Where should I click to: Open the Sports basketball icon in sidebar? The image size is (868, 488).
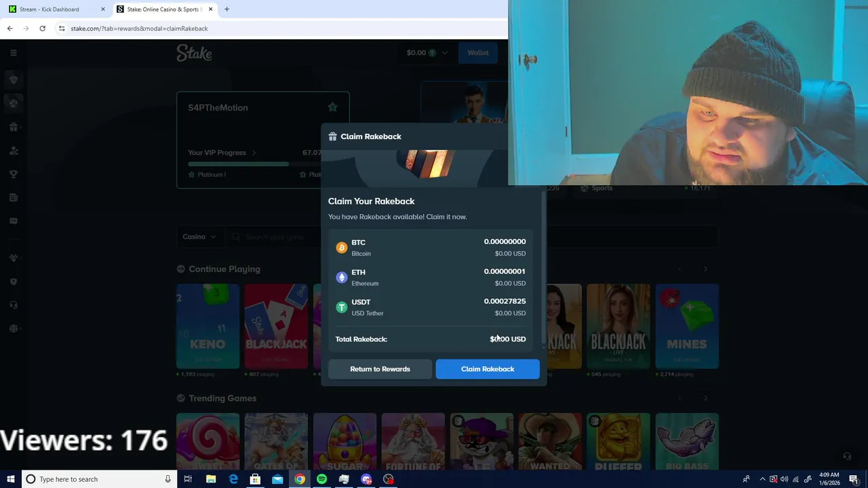pos(13,103)
